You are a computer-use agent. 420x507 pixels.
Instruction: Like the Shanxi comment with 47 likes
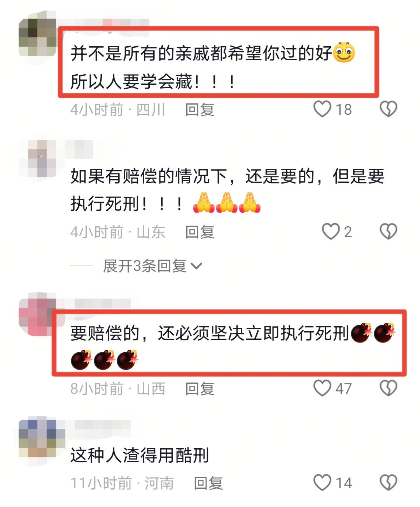click(322, 388)
